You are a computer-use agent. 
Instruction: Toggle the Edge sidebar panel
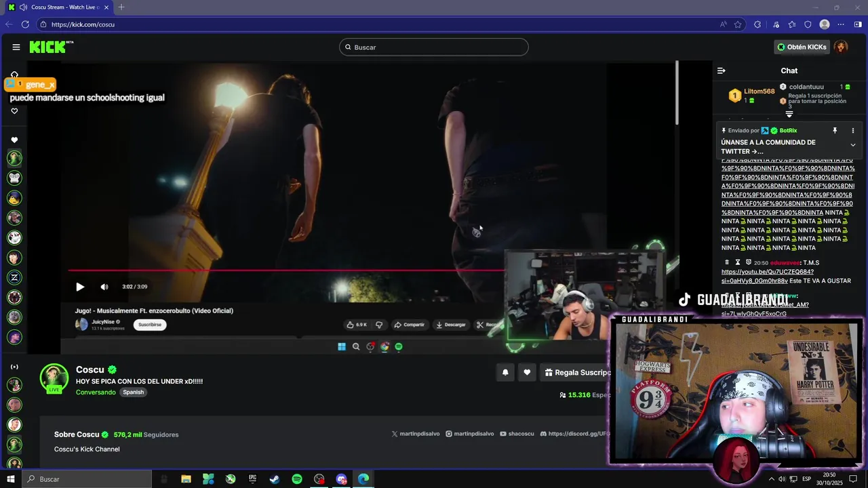(858, 24)
